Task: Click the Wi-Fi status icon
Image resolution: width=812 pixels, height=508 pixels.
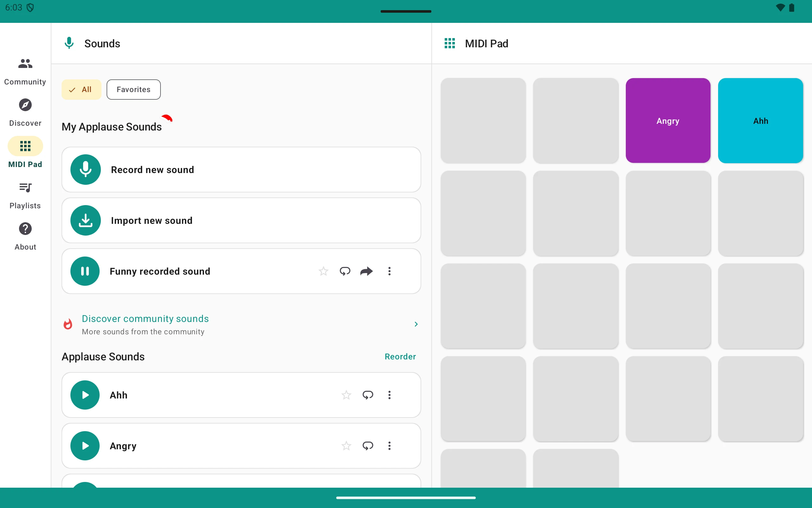Action: coord(781,7)
